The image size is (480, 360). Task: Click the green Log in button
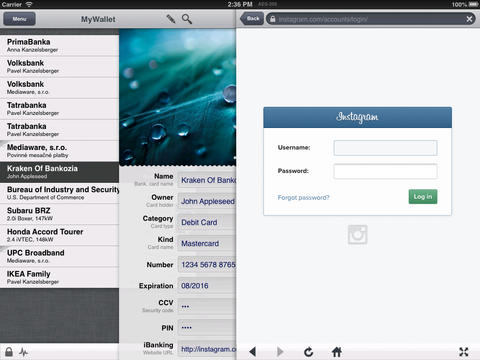(423, 197)
